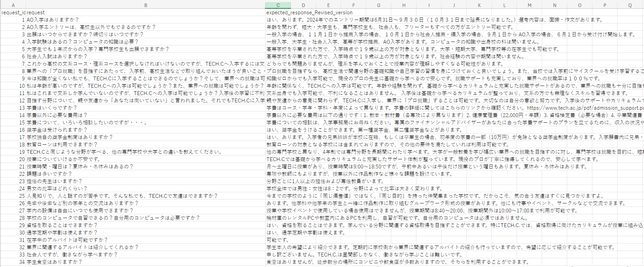Image resolution: width=644 pixels, height=267 pixels.
Task: Select column C header
Action: (278, 5)
